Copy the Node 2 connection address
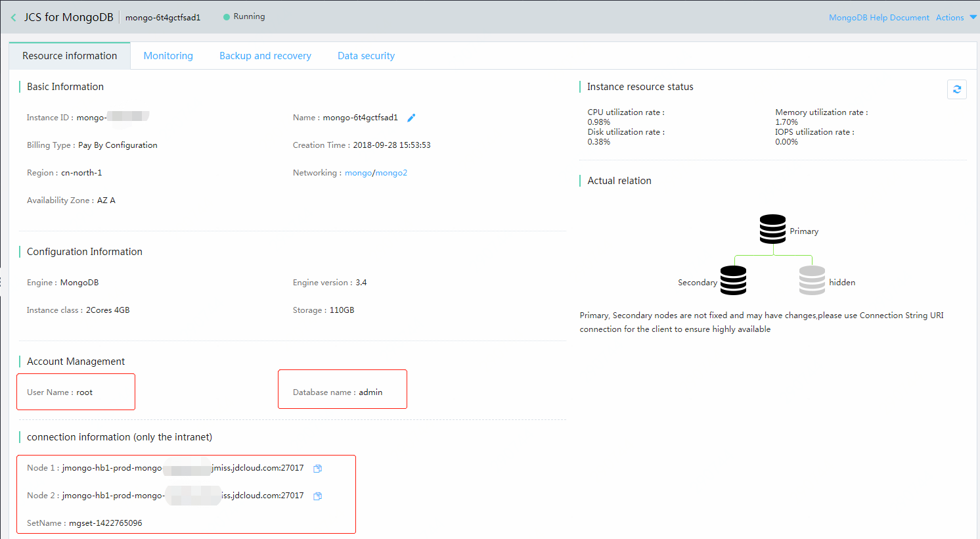The height and width of the screenshot is (539, 980). click(x=317, y=496)
